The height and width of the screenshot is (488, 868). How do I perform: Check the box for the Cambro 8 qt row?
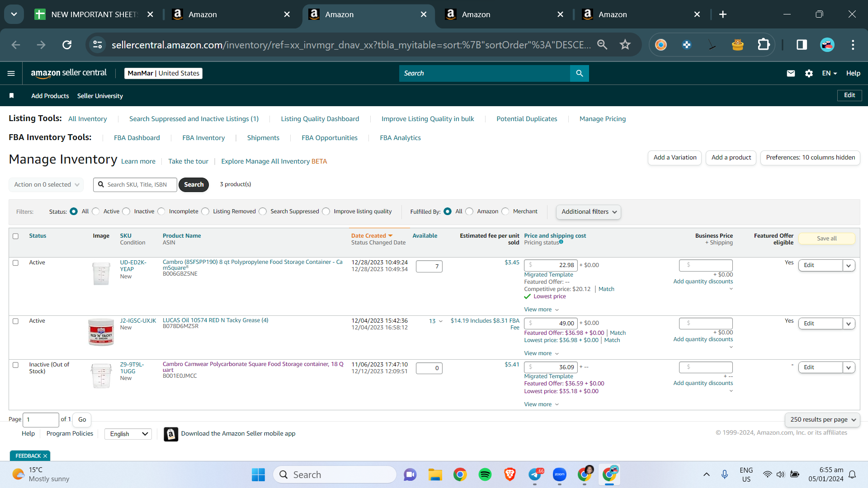tap(16, 263)
